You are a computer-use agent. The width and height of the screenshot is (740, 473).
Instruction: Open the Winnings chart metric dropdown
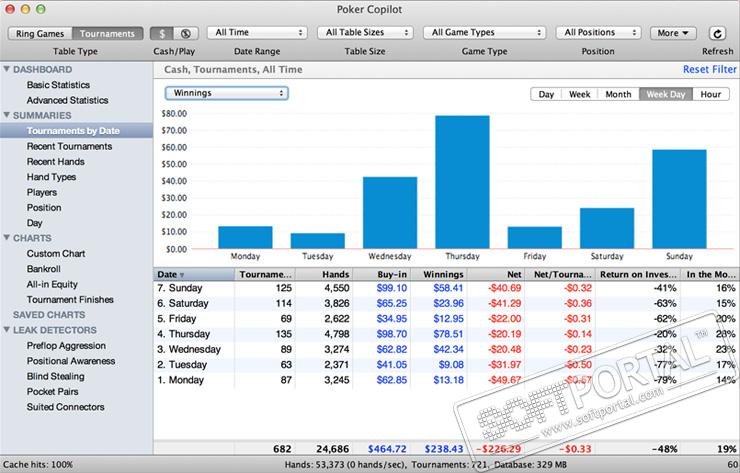227,93
